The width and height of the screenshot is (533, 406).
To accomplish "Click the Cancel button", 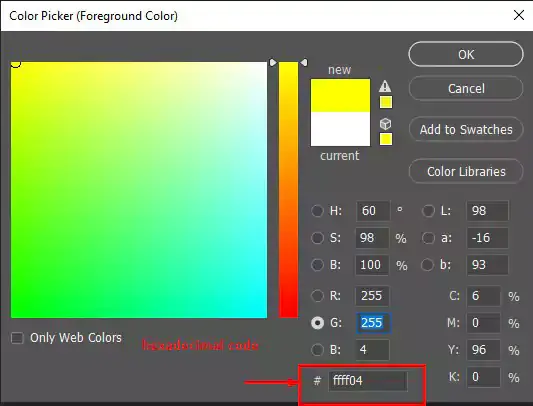I will (x=466, y=89).
